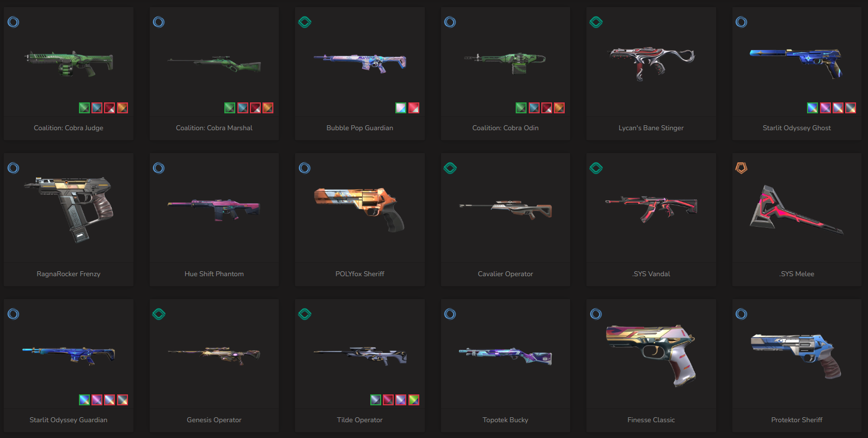Viewport: 868px width, 438px height.
Task: Click the tier icon on Coalition: Cobra Judge card
Action: point(14,22)
